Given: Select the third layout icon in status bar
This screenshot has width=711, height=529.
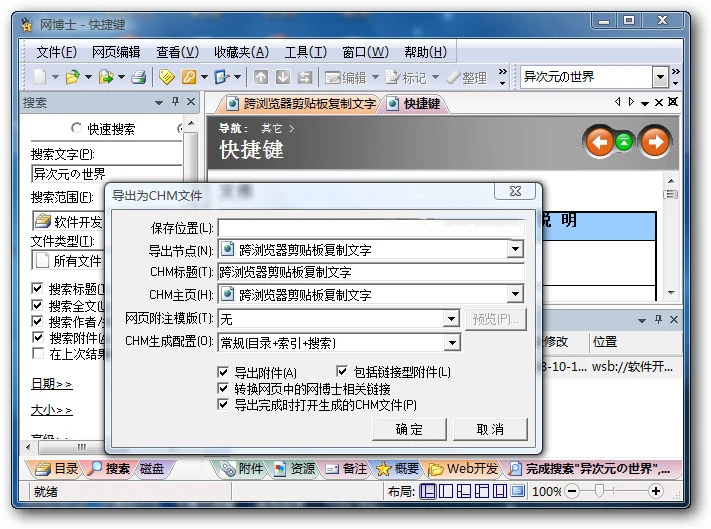Looking at the screenshot, I should click(x=464, y=491).
